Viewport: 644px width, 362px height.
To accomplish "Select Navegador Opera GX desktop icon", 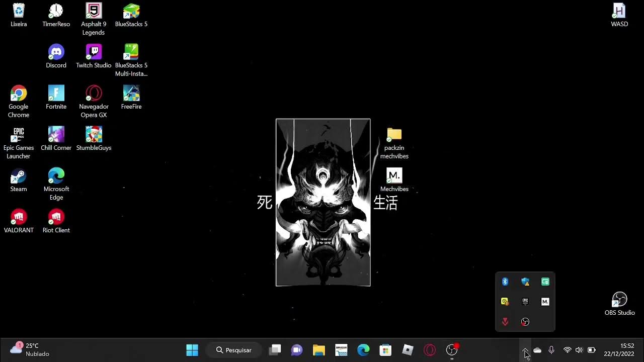I will tap(94, 102).
